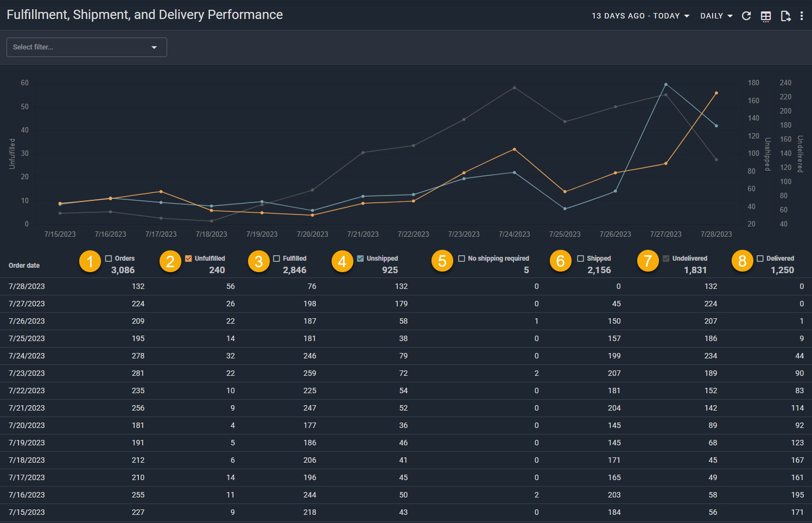Screen dimensions: 812x523
Task: Click the orange number 8 badge
Action: pos(743,261)
